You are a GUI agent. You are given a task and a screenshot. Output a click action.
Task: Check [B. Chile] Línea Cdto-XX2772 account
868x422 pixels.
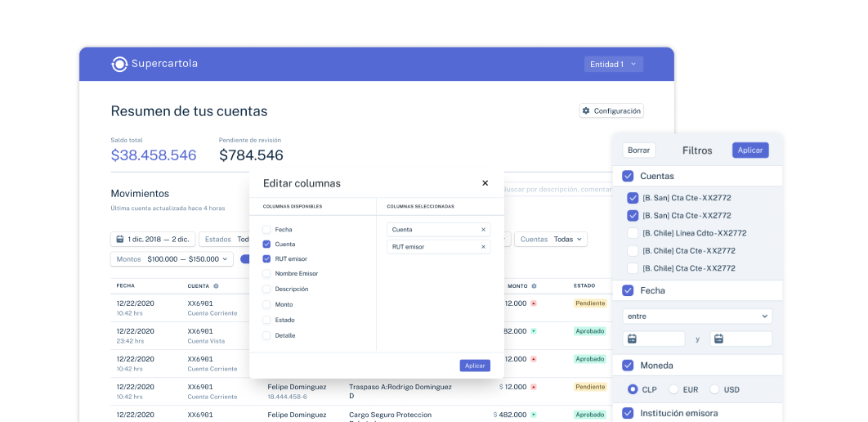click(x=633, y=233)
